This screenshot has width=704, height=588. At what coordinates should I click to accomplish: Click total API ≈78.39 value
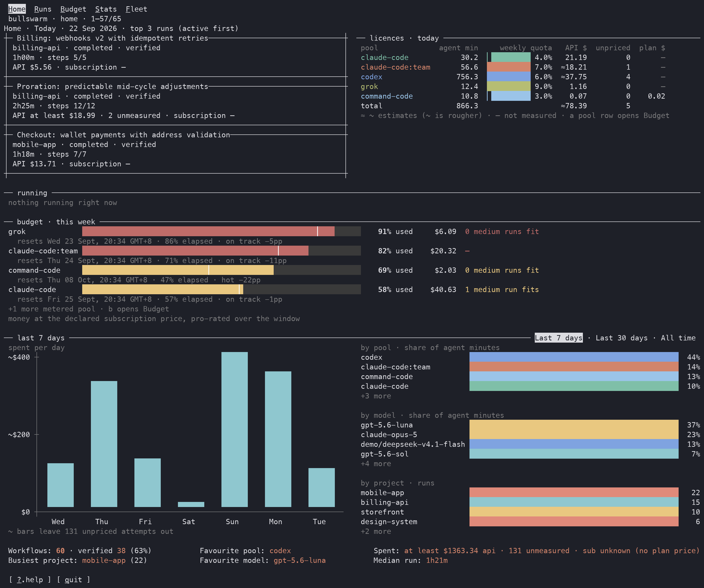574,106
